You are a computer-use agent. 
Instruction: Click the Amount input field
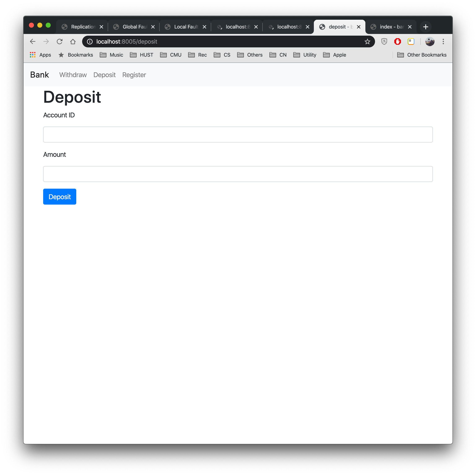238,174
